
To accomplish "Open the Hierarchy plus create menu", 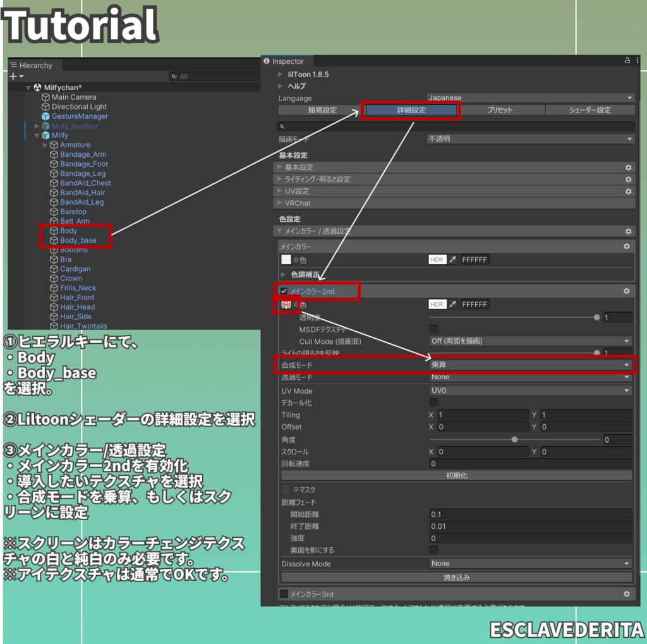I will click(16, 76).
